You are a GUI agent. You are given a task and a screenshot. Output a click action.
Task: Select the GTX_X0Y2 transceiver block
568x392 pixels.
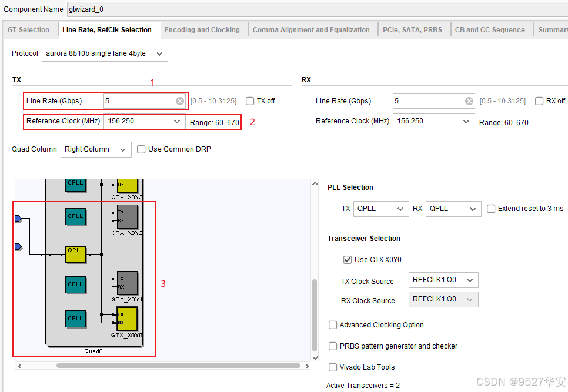(x=127, y=216)
